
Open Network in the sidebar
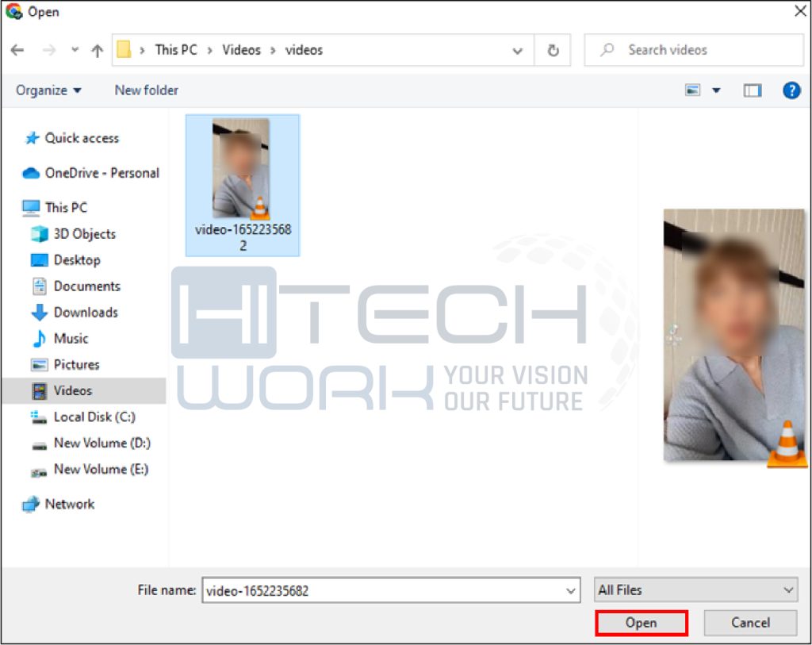[x=58, y=504]
